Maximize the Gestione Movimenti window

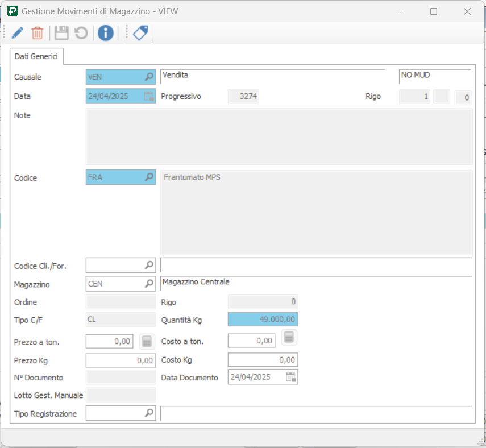point(434,11)
